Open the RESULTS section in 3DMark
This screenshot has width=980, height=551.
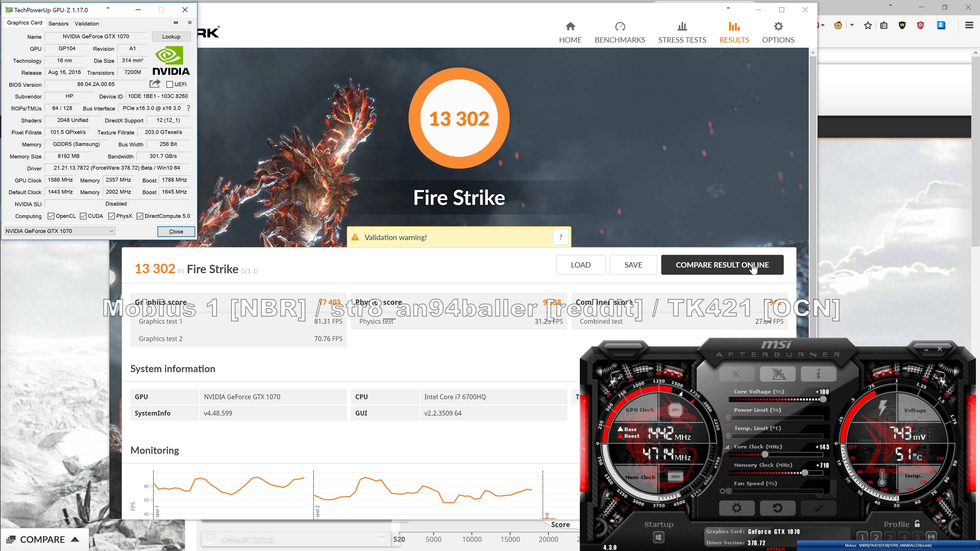click(734, 33)
